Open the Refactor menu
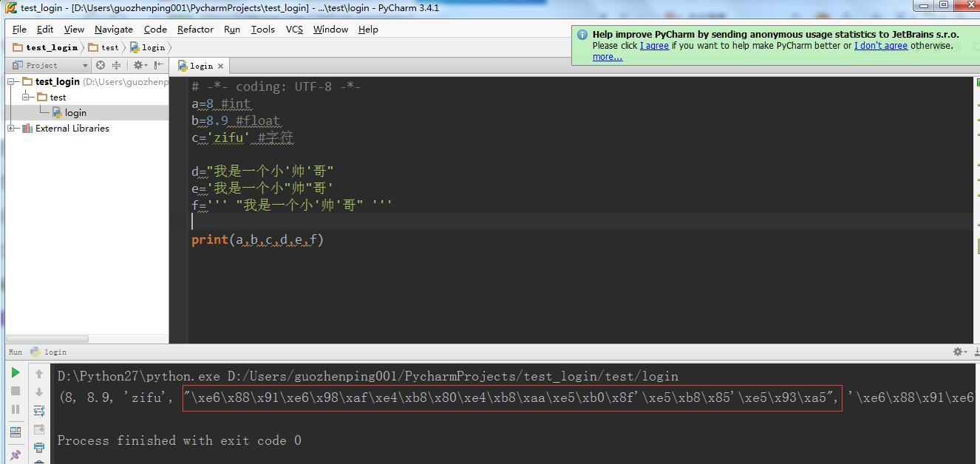 click(195, 29)
